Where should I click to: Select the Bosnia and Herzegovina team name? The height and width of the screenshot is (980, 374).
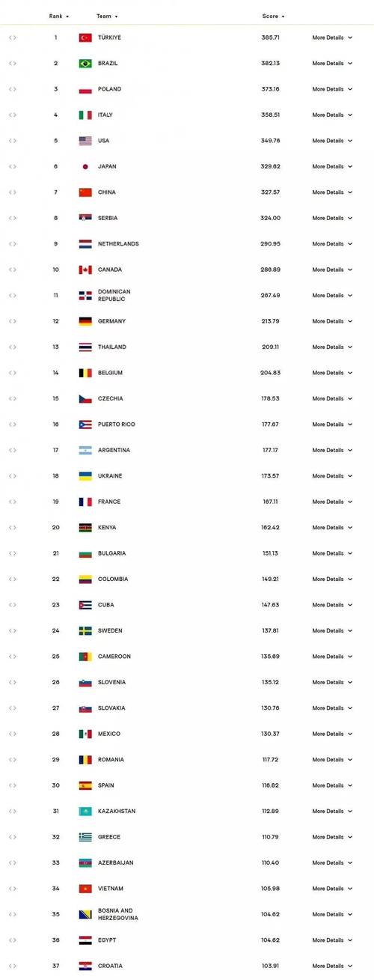(x=118, y=915)
